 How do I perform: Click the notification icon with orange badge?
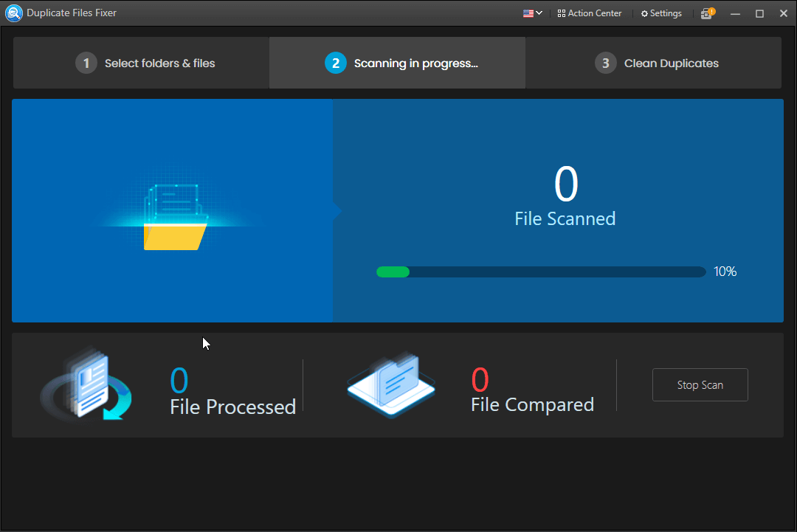click(708, 13)
